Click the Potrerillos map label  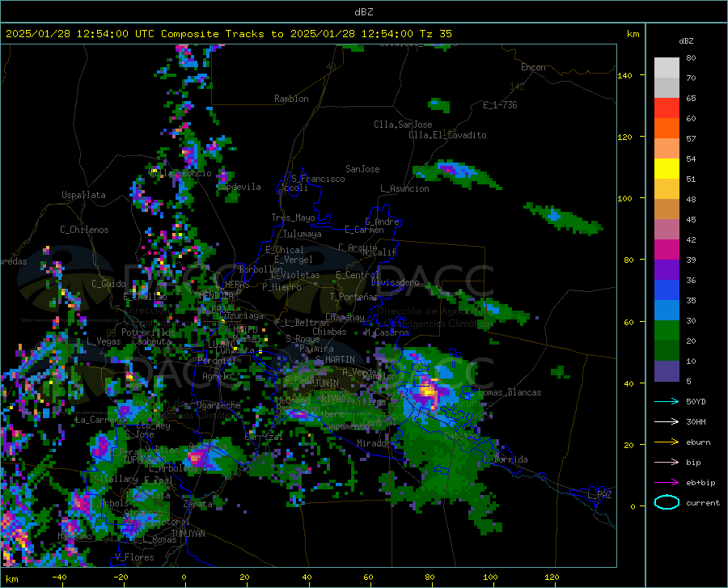[148, 332]
